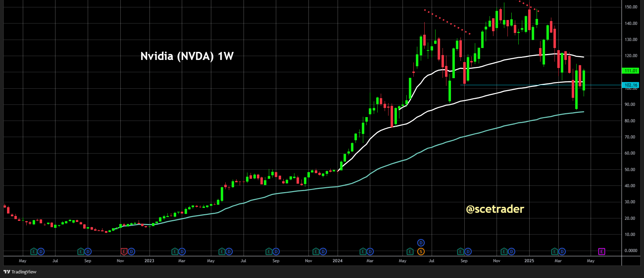Click the dividend icon above the split marker
The image size is (644, 278).
click(421, 243)
